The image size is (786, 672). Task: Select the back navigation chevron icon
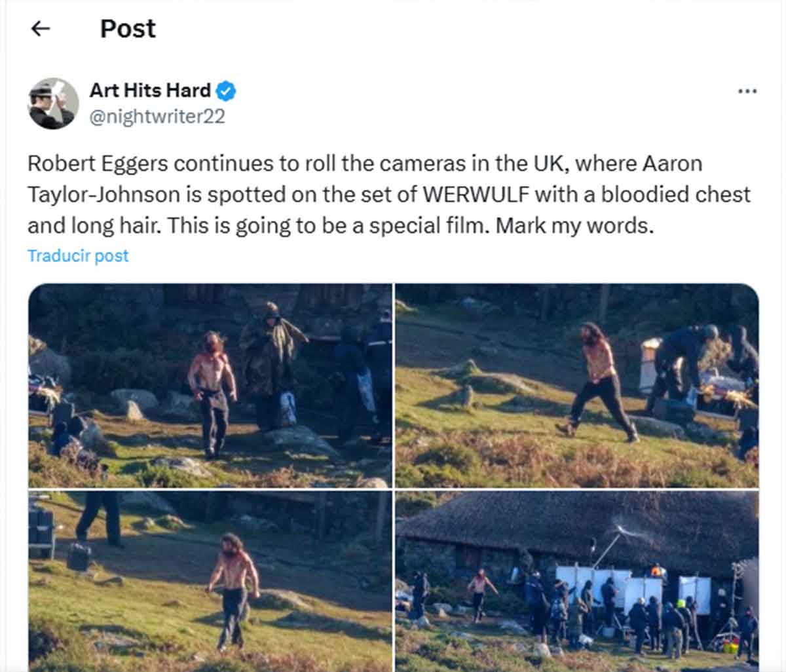coord(41,28)
